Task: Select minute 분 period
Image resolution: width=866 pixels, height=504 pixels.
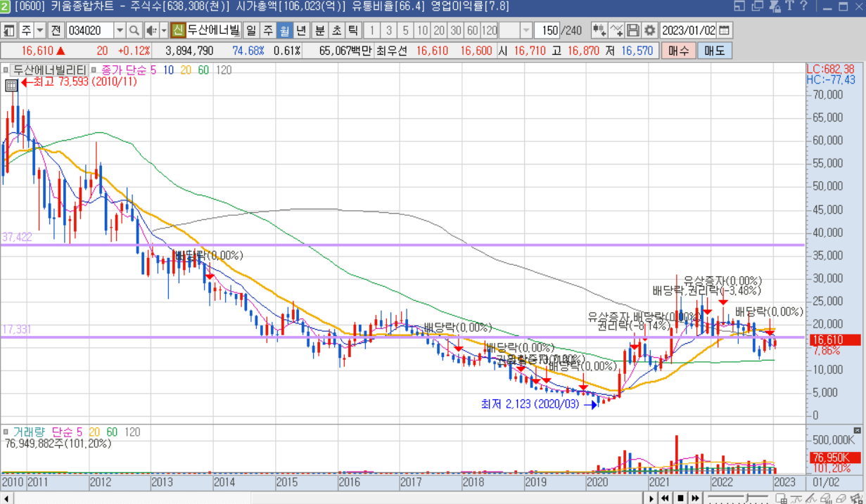Action: point(319,30)
